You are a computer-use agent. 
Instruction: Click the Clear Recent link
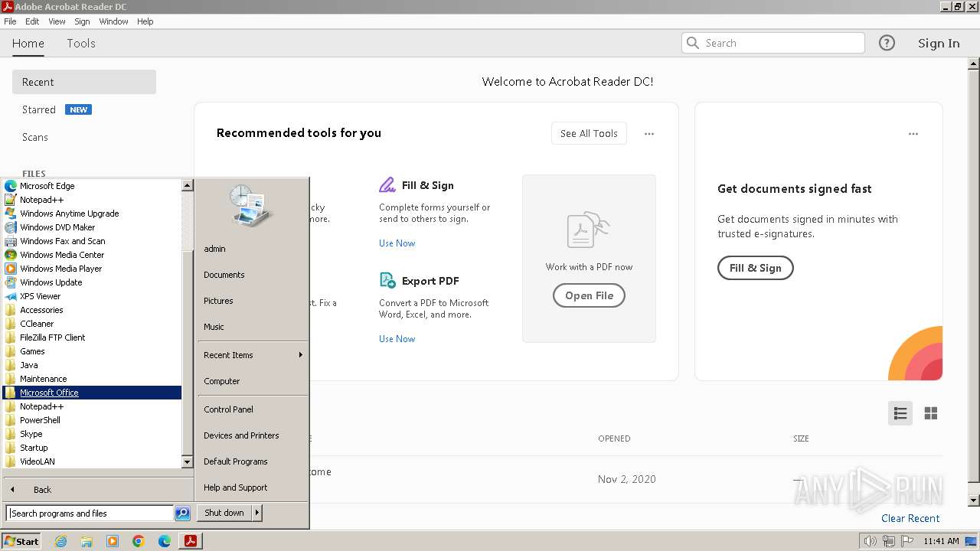tap(910, 518)
